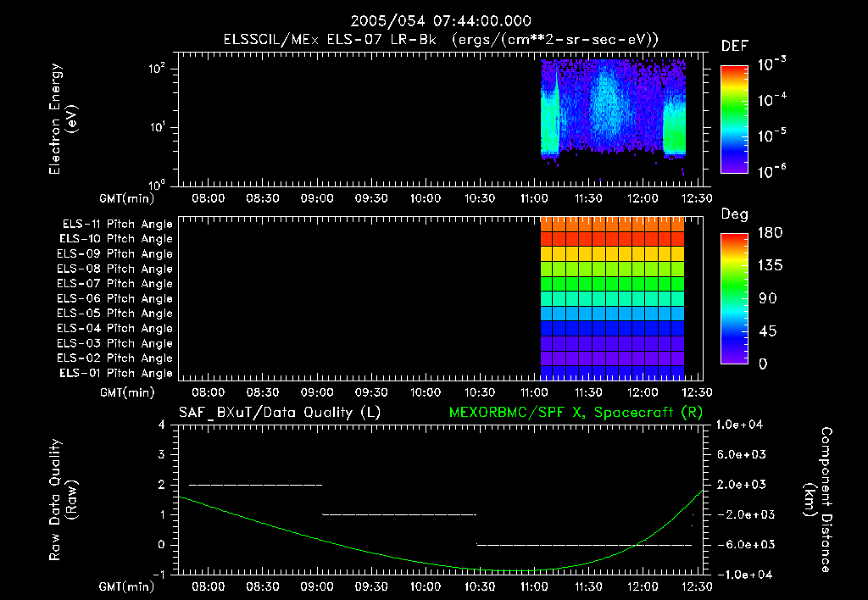
Task: Select the ELS-10 Pitch Angle row label
Action: pyautogui.click(x=116, y=239)
